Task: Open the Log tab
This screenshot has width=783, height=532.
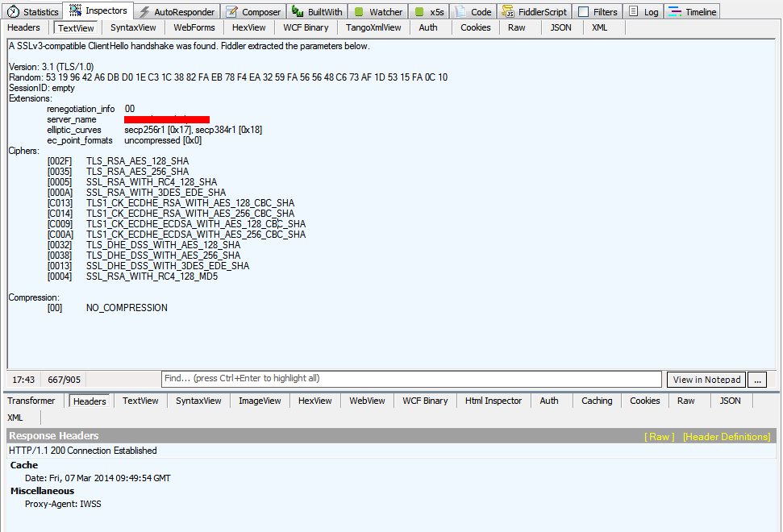Action: (x=643, y=12)
